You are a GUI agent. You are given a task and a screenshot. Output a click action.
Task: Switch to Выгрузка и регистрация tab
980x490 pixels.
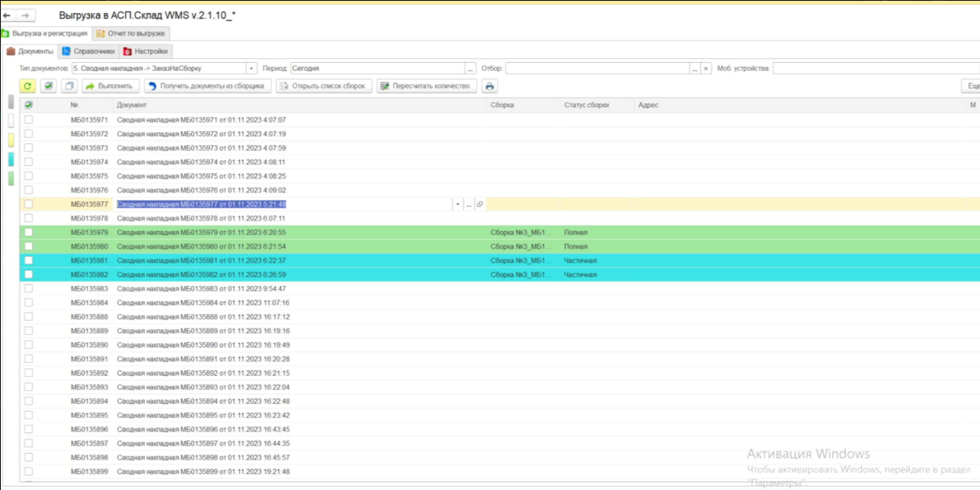(45, 34)
